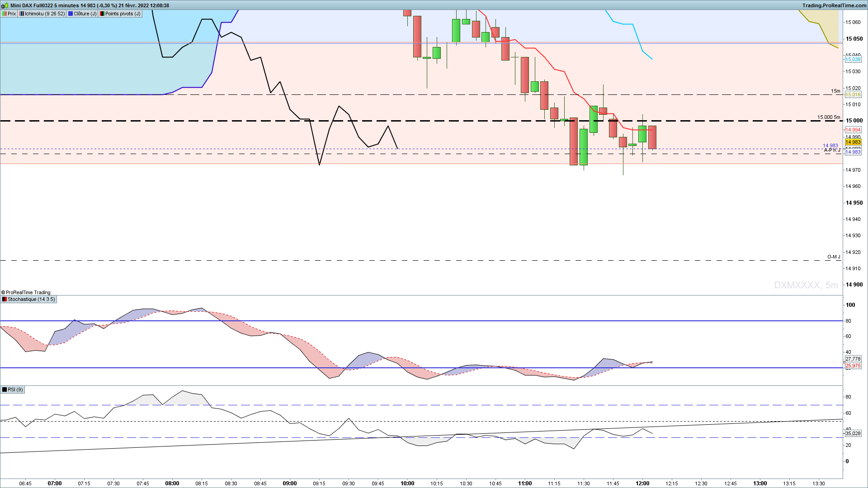Click the 35,028 RSI value tag
The image size is (868, 488).
coord(853,434)
